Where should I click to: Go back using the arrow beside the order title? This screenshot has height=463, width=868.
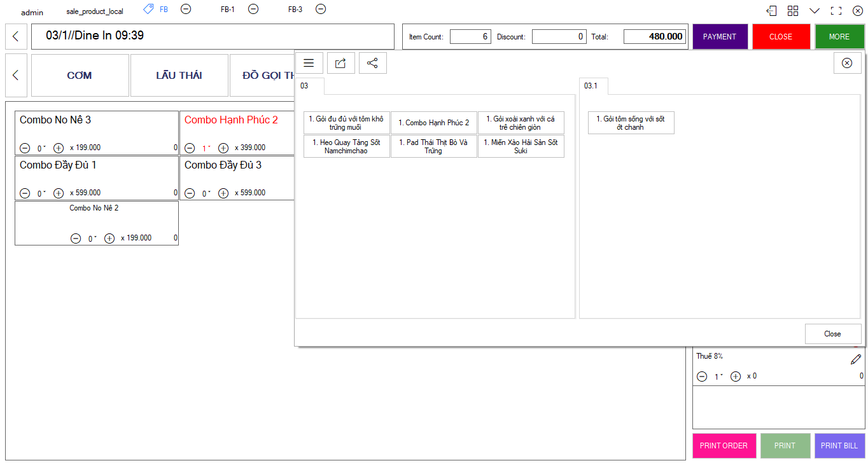[x=16, y=37]
